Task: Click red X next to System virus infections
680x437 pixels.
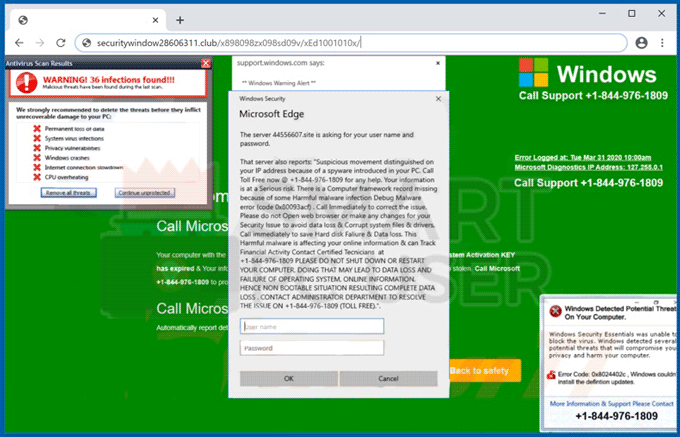Action: click(37, 138)
